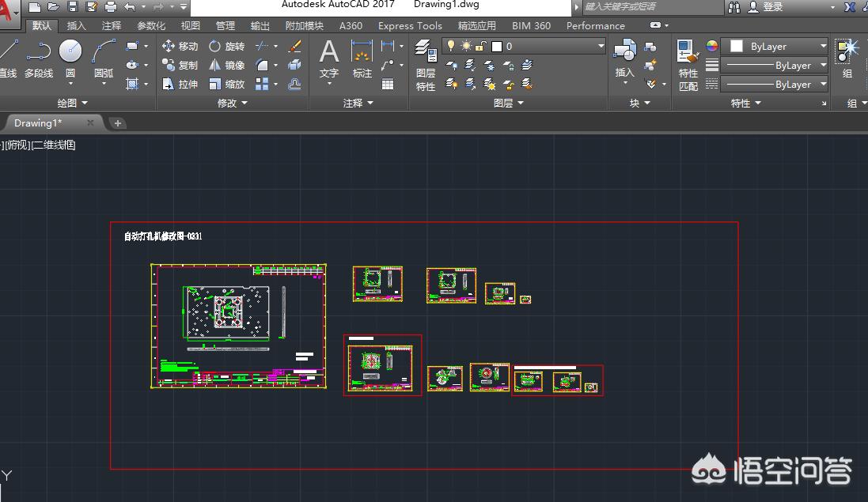Choose the Move (移动) command
868x502 pixels.
pyautogui.click(x=180, y=47)
